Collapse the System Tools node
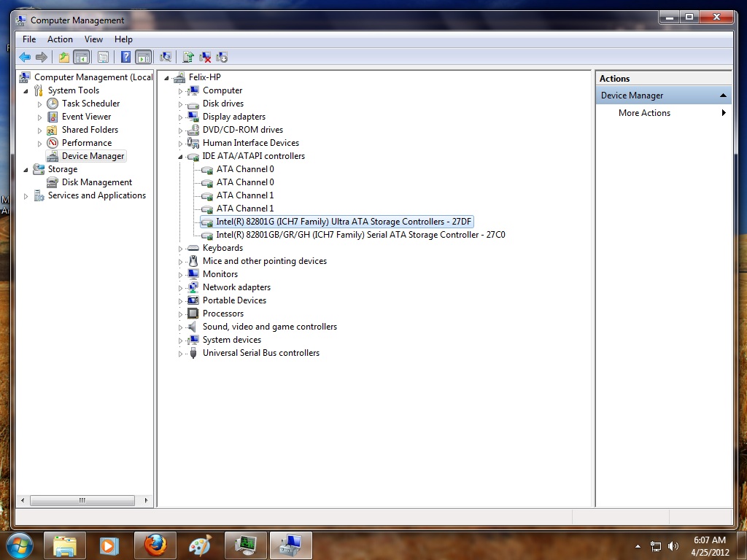 [x=26, y=91]
